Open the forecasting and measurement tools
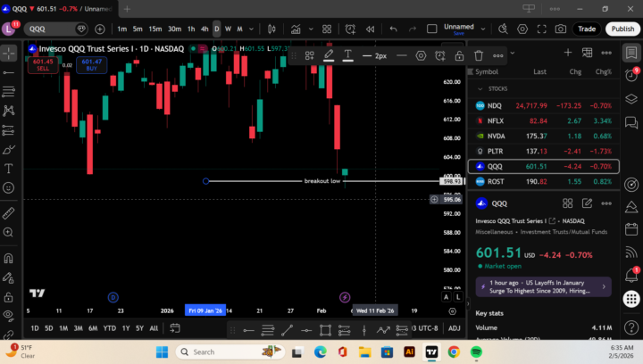643x364 pixels. point(9,130)
